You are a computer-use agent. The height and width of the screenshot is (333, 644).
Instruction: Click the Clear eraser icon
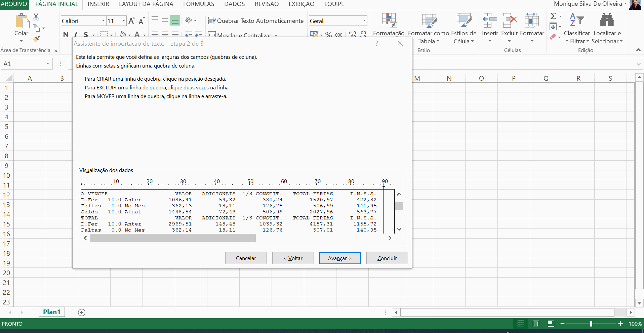553,37
